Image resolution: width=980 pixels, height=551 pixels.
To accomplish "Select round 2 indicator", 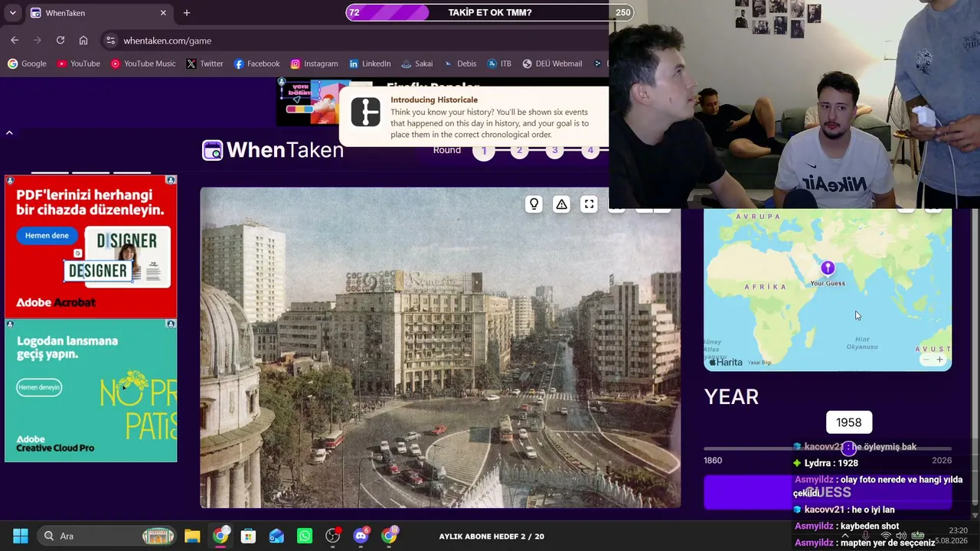I will [x=519, y=151].
